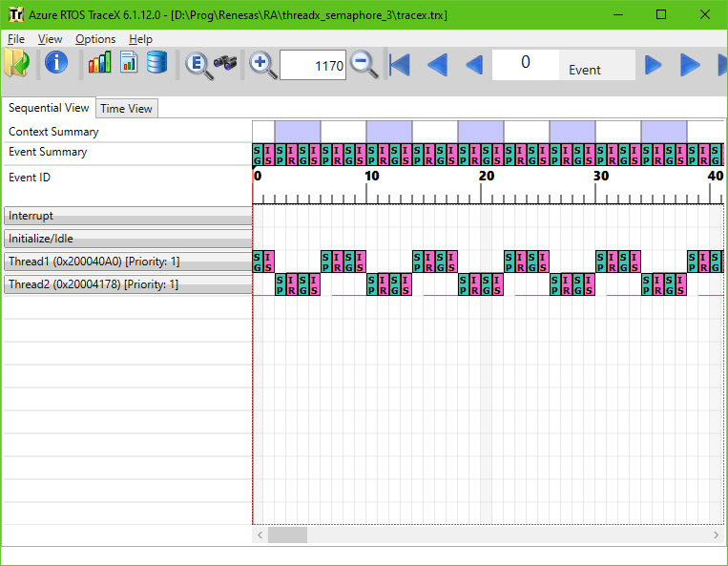
Task: Open the Options menu
Action: 95,39
